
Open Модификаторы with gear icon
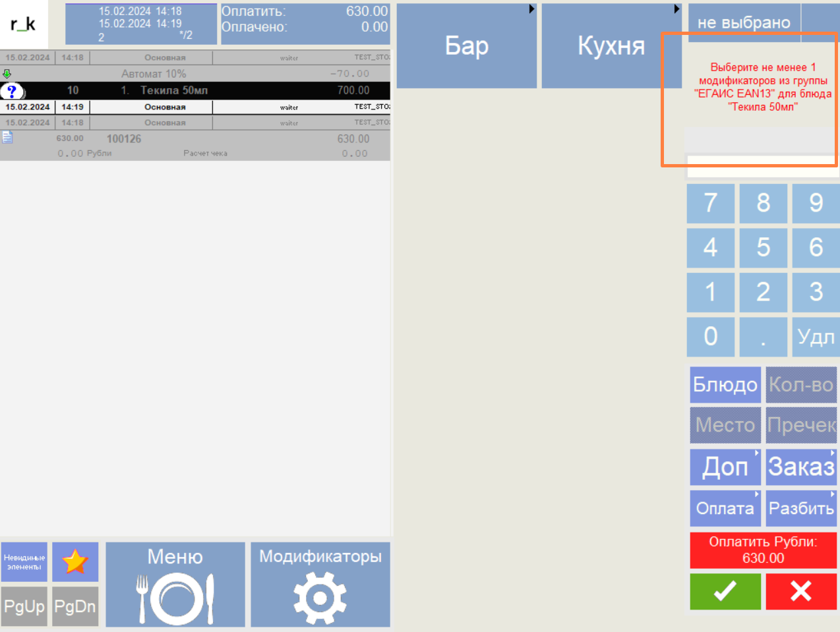coord(320,584)
